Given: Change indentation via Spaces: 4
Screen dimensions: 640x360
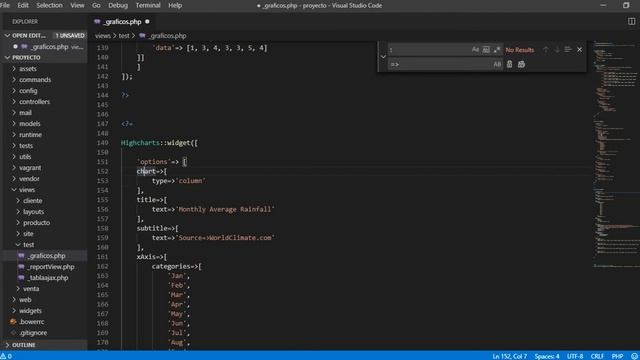Looking at the screenshot, I should point(547,356).
